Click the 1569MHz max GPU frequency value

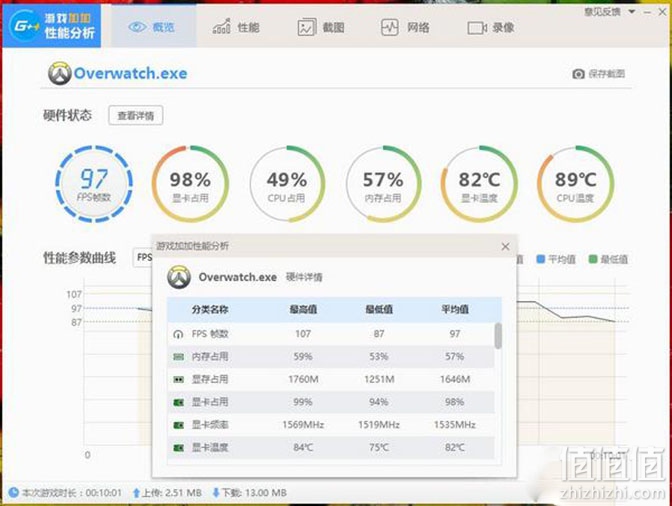[303, 425]
